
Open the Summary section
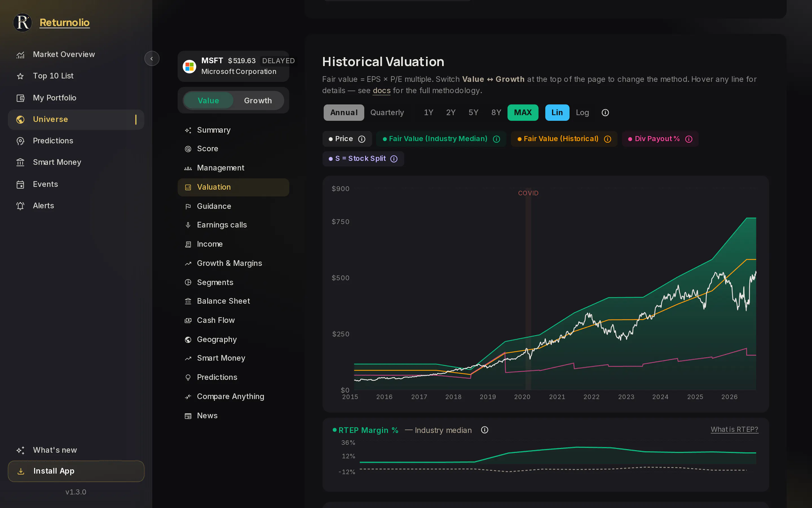pyautogui.click(x=233, y=130)
